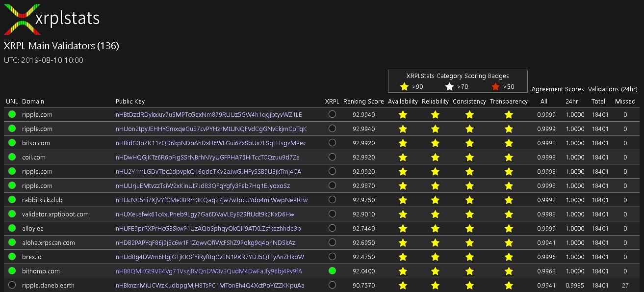Screen dimensions: 644x292
Task: Click the Missed column header
Action: pos(625,102)
